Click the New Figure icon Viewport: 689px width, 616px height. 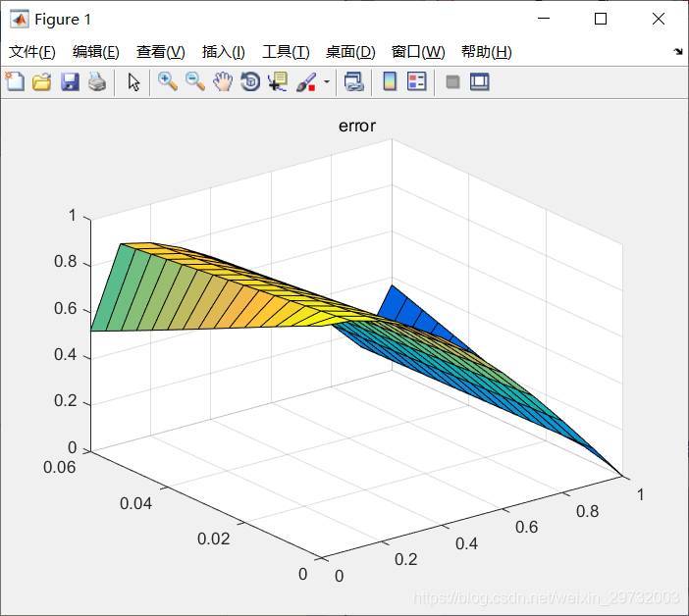click(15, 81)
